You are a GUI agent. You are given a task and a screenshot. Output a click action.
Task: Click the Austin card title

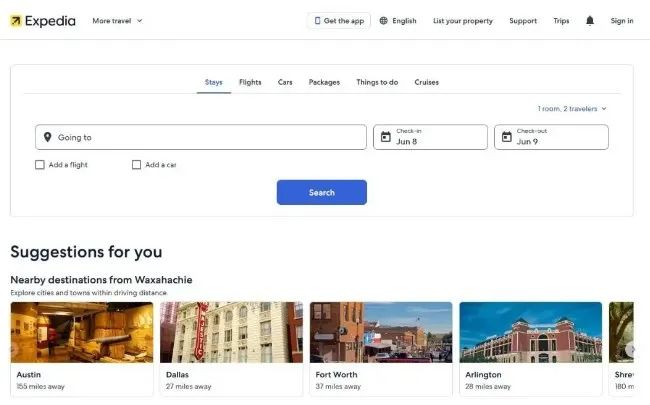(x=29, y=375)
